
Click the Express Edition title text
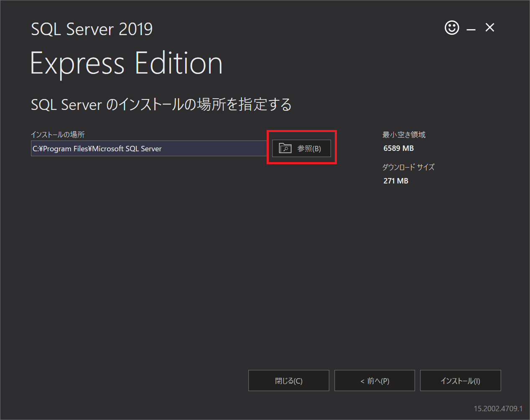[126, 64]
